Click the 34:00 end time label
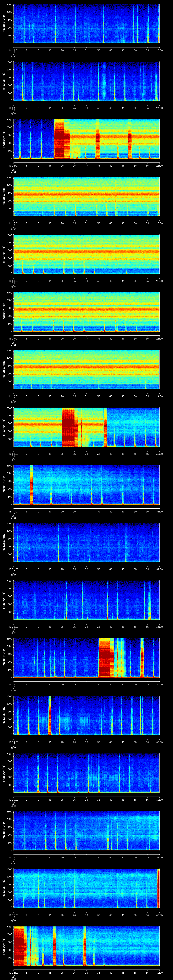Viewport: 173px width, 980px height. click(x=160, y=684)
